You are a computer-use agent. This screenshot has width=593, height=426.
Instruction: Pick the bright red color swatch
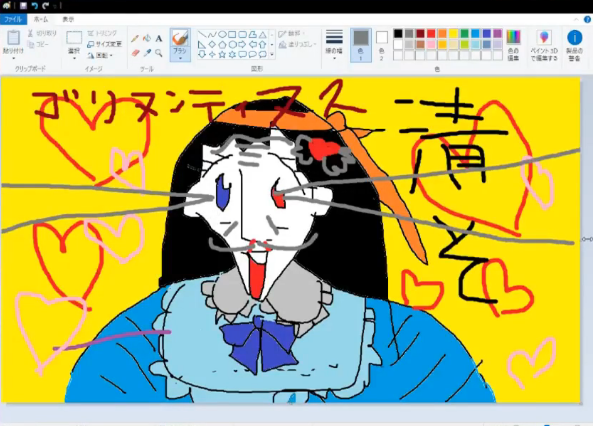tap(431, 34)
